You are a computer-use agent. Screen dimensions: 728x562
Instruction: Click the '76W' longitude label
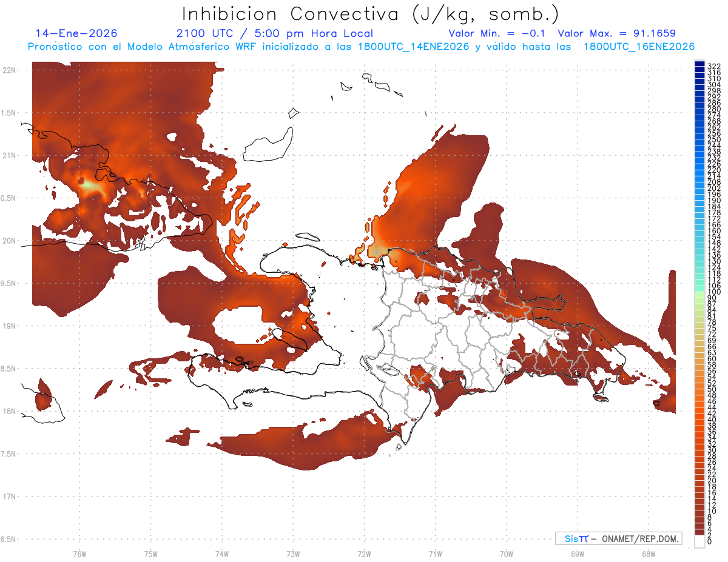[79, 554]
